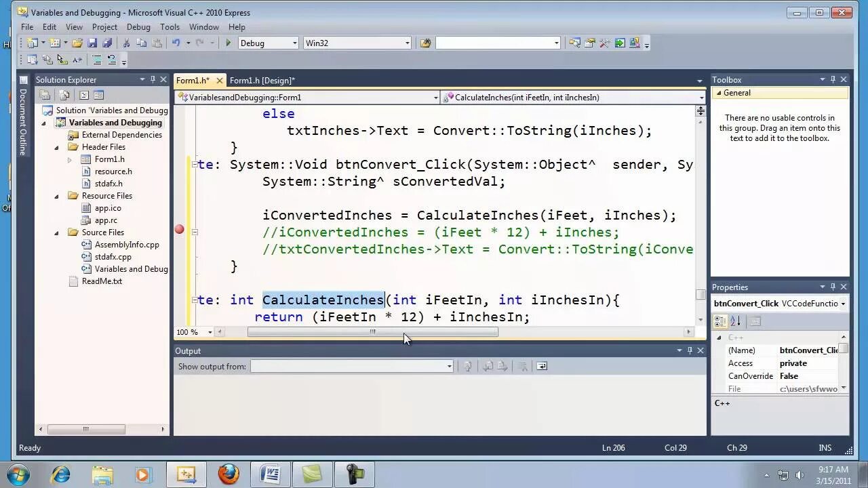Click the New Project toolbar icon
Viewport: 868px width, 488px height.
(31, 43)
